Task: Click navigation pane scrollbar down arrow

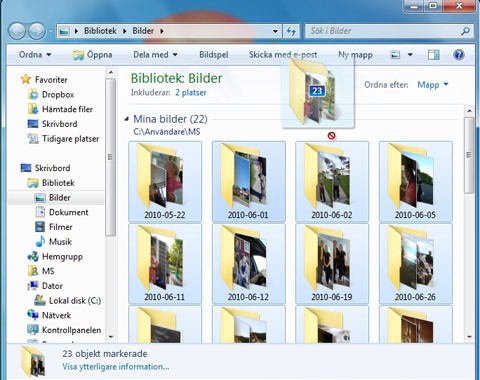Action: [x=111, y=337]
